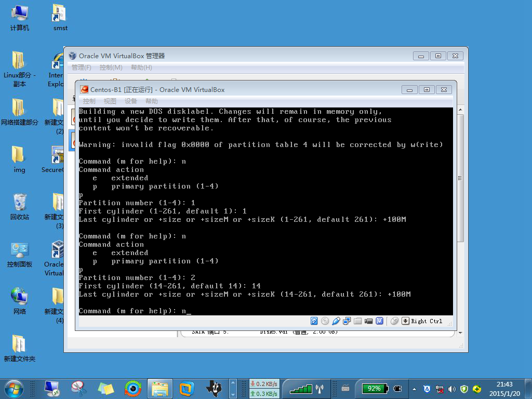The width and height of the screenshot is (532, 399).
Task: Open the shared folders status icon
Action: (357, 321)
